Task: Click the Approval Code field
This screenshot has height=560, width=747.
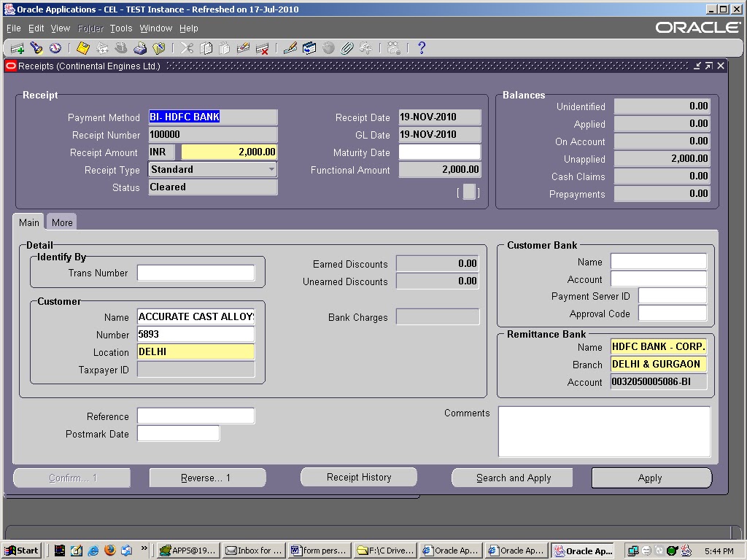Action: click(673, 314)
